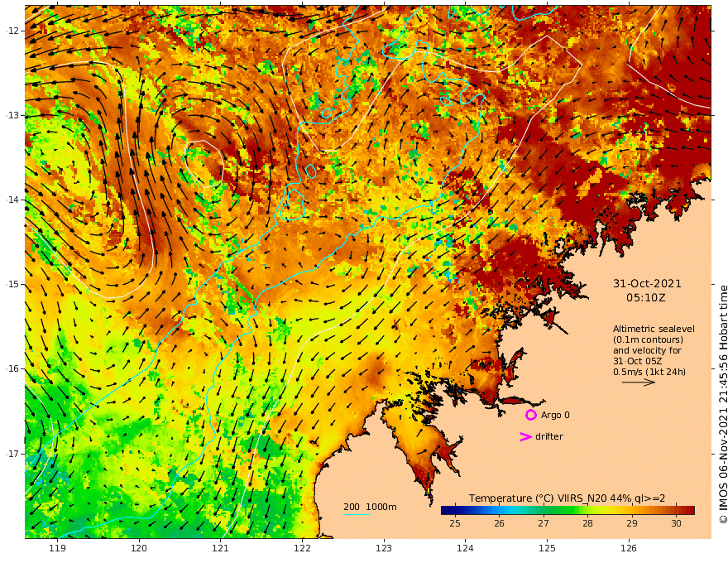Click latitude axis label -16
Viewport: 728px width, 563px height.
[x=13, y=368]
